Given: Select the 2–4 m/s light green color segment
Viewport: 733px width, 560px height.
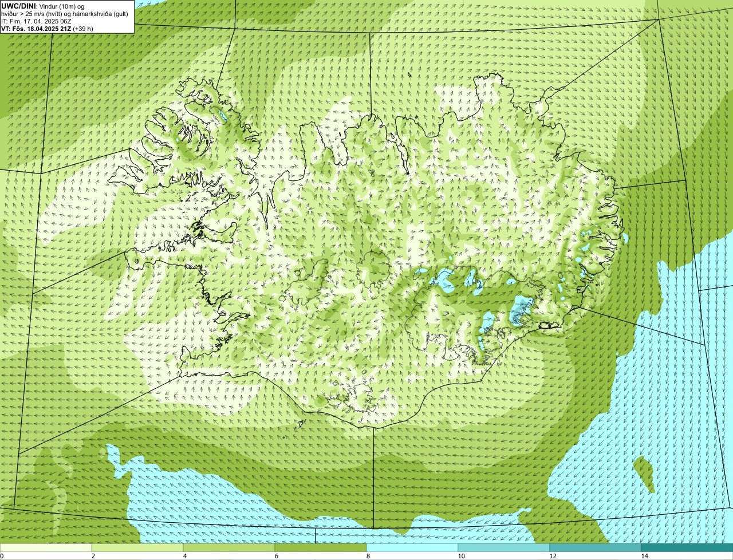Looking at the screenshot, I should [137, 547].
